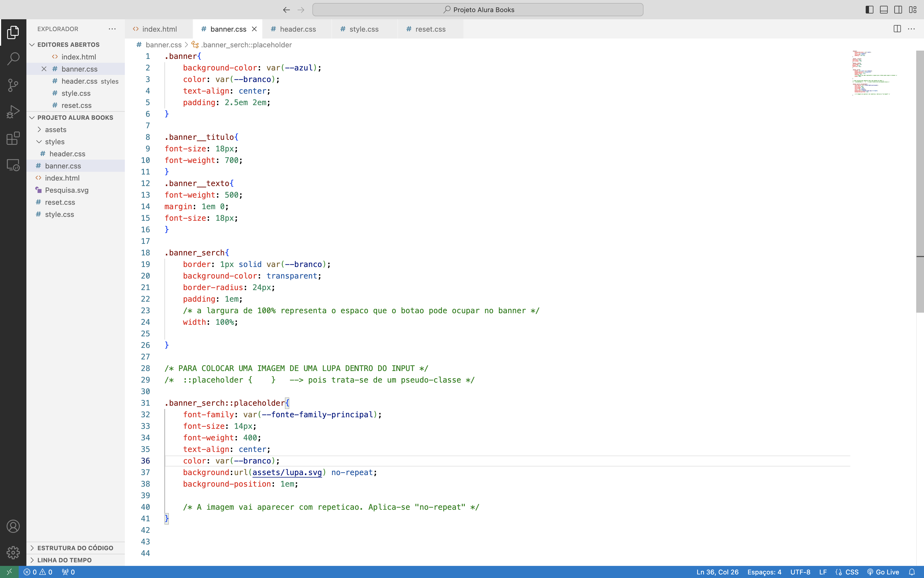
Task: Open the Search view in the activity bar
Action: pos(13,59)
